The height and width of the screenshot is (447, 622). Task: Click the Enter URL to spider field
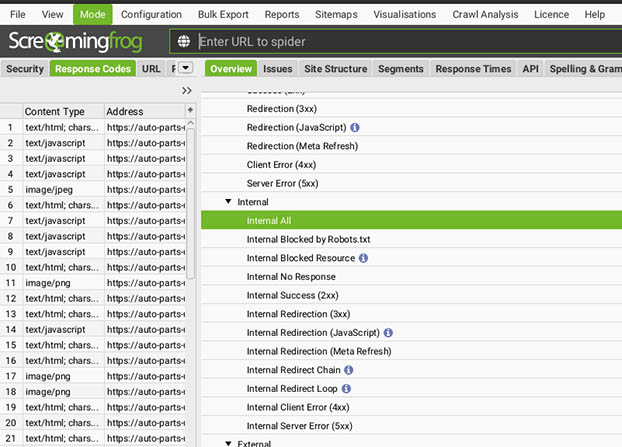[x=400, y=42]
